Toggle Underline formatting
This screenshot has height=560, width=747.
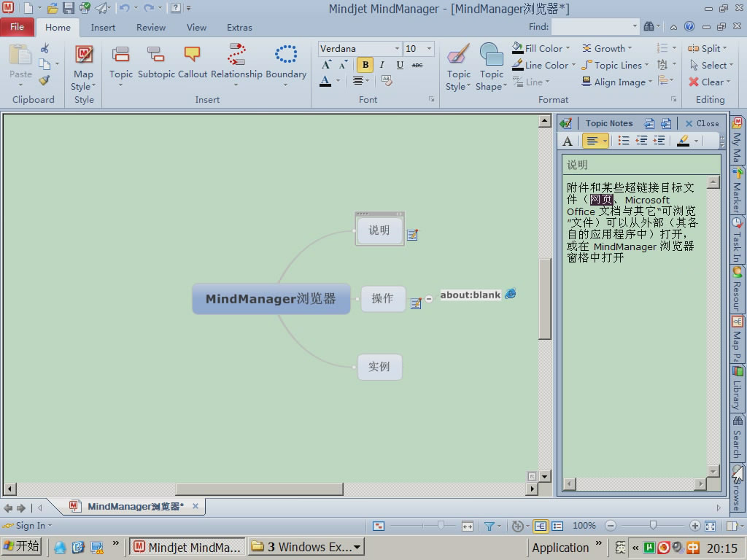pos(400,65)
